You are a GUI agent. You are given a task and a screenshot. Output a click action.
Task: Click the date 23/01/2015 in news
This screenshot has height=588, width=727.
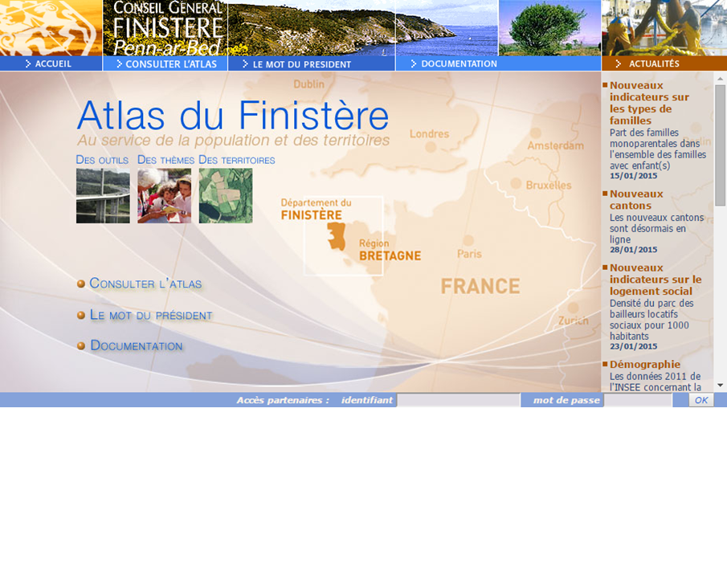(x=633, y=346)
